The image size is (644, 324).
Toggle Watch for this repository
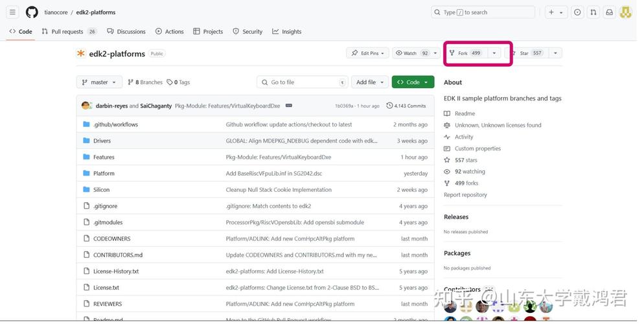coord(412,53)
